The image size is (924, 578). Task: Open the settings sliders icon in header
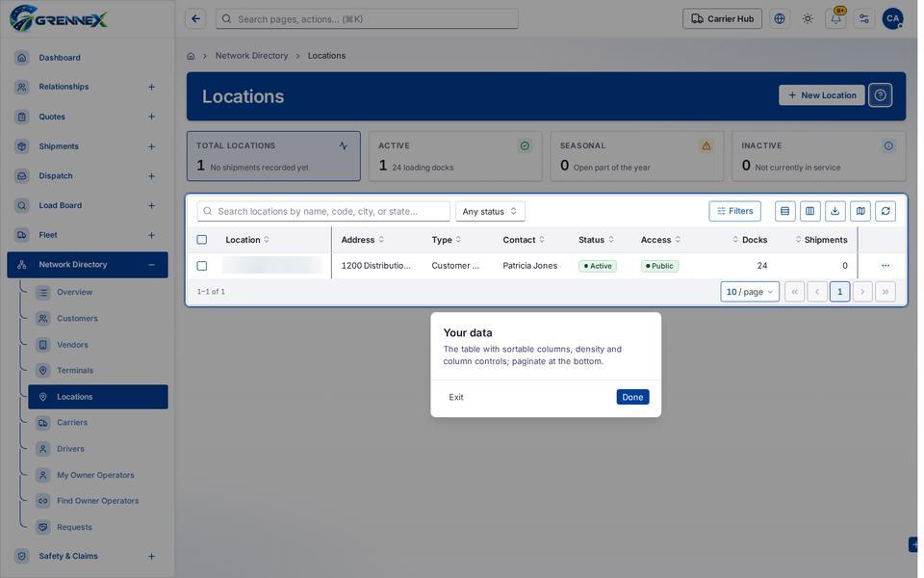coord(864,19)
